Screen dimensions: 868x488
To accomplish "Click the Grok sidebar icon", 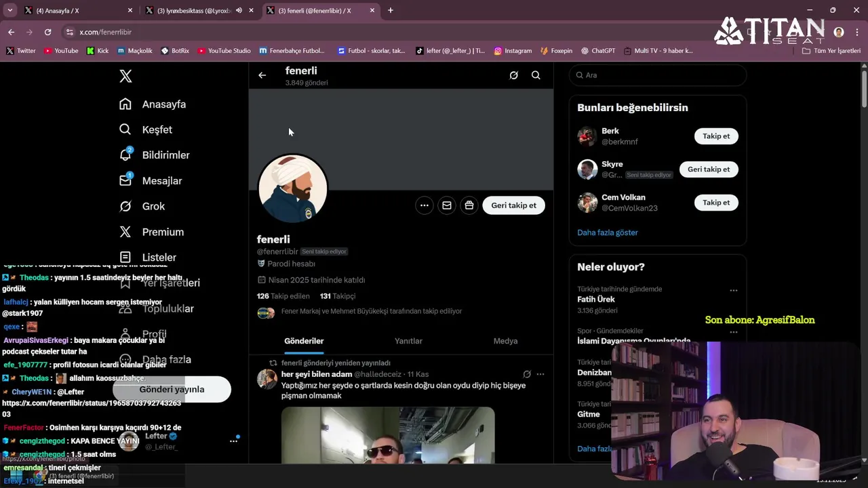I will tap(125, 206).
